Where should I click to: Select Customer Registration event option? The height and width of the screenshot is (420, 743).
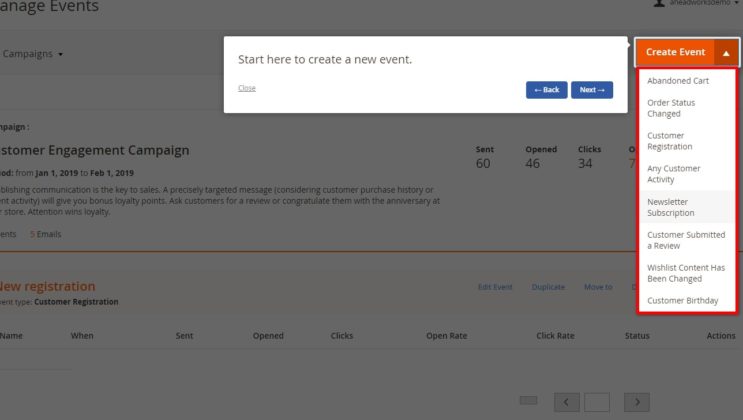(669, 141)
